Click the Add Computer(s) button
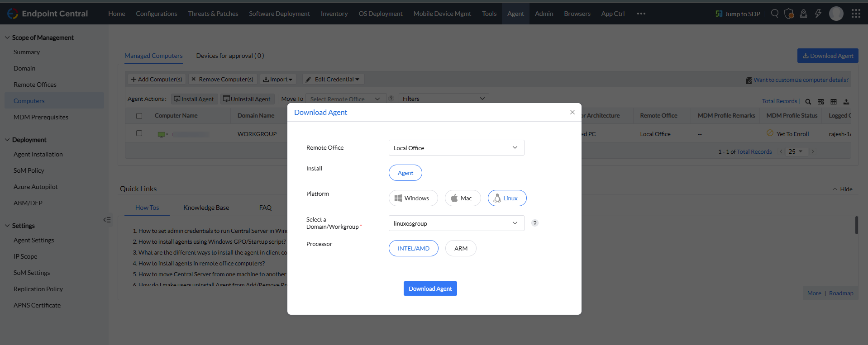This screenshot has height=345, width=868. click(x=157, y=79)
